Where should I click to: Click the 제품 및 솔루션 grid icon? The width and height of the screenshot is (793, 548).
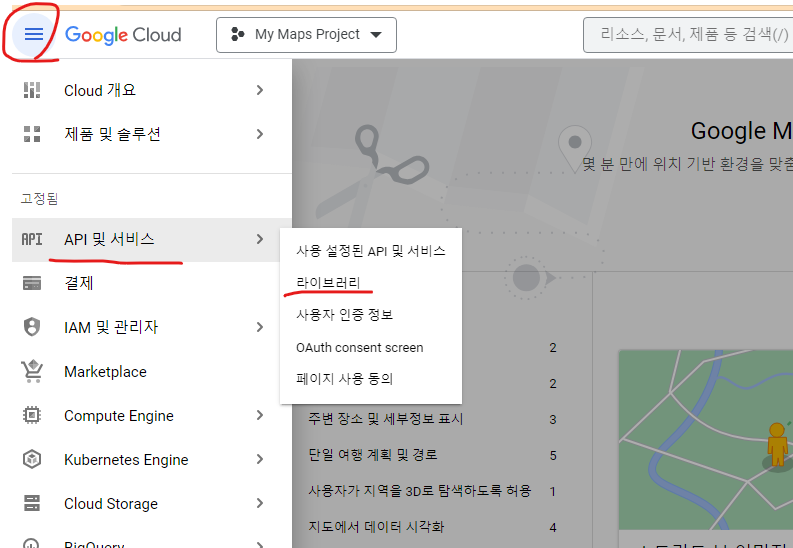tap(32, 134)
